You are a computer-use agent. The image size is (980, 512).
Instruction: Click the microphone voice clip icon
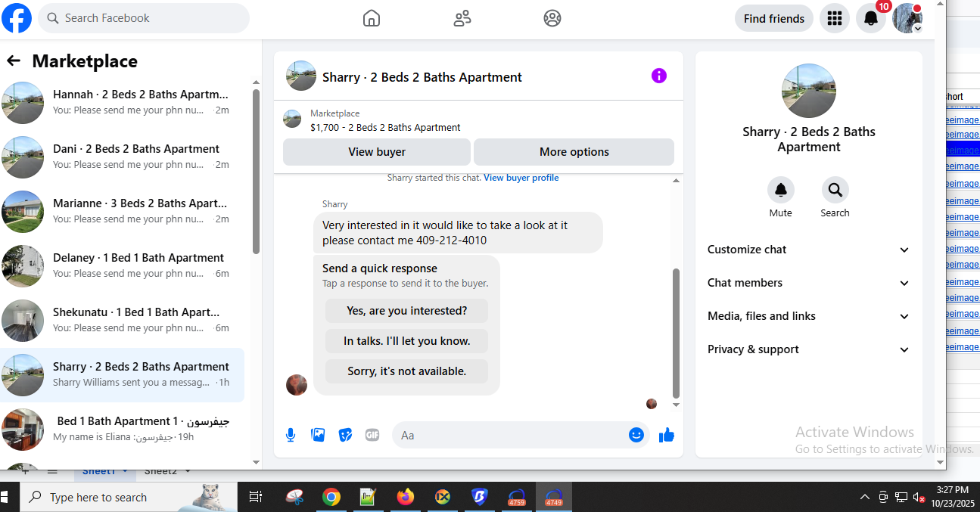point(291,435)
